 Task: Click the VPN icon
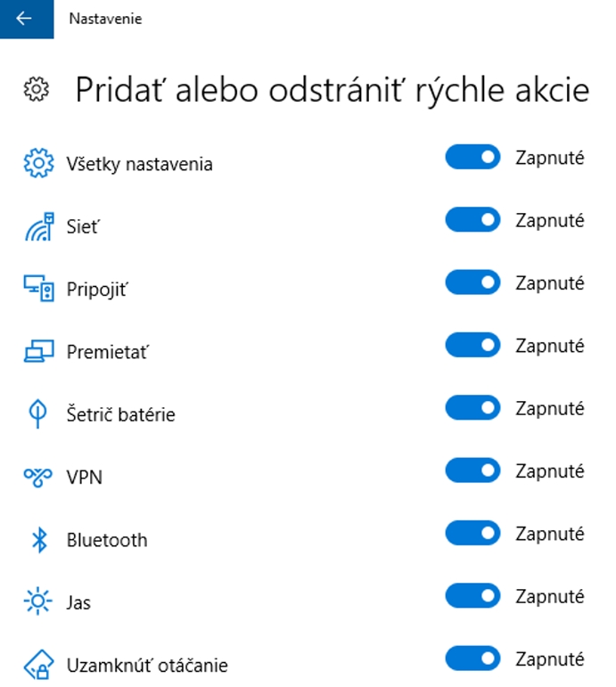coord(38,478)
